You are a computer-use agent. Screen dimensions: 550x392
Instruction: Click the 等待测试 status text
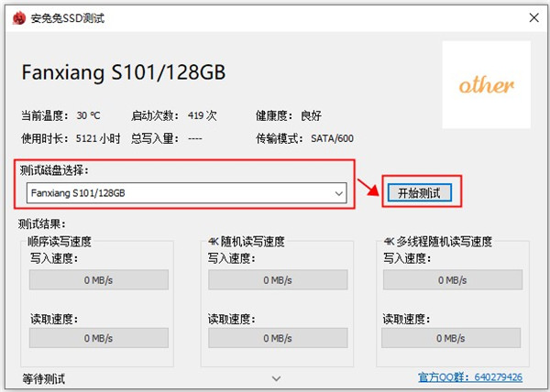43,378
